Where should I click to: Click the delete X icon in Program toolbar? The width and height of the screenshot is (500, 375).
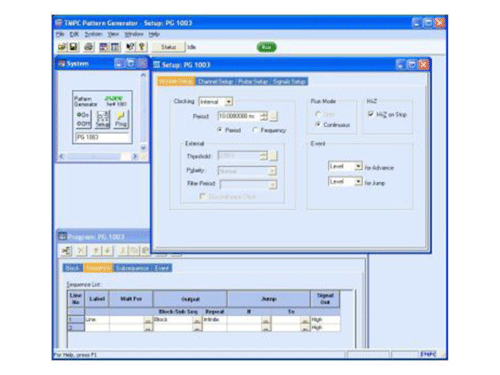(x=81, y=250)
